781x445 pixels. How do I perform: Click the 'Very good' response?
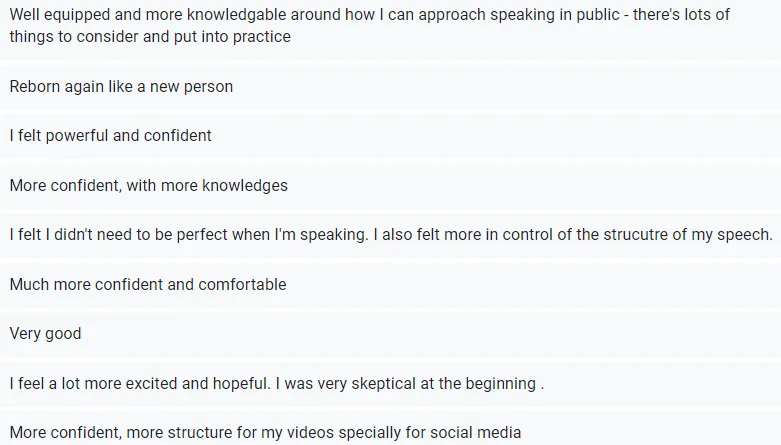pos(390,334)
